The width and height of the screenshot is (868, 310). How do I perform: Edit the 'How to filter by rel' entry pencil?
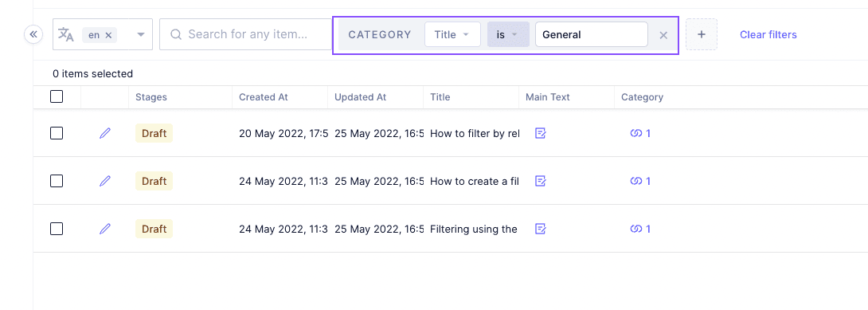pyautogui.click(x=104, y=133)
